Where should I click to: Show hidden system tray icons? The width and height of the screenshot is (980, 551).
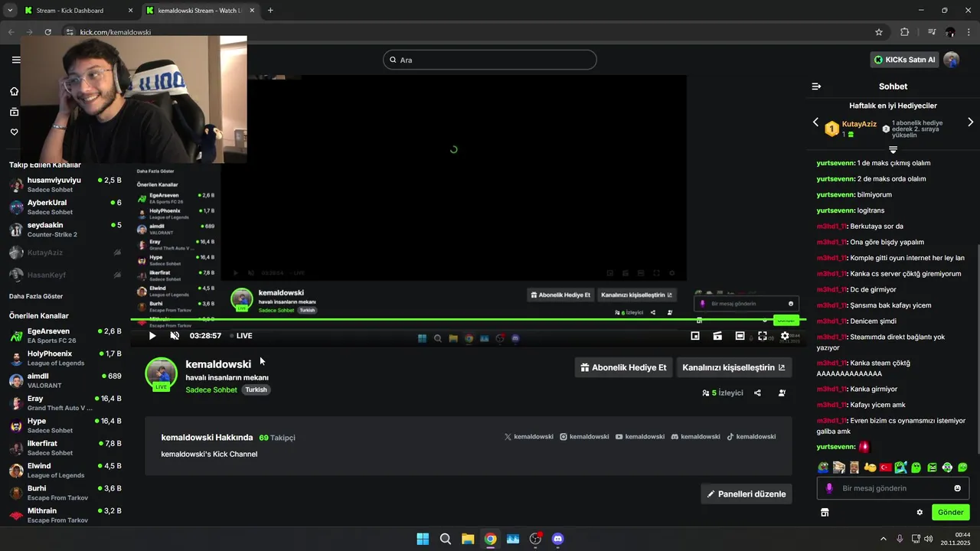(x=883, y=539)
